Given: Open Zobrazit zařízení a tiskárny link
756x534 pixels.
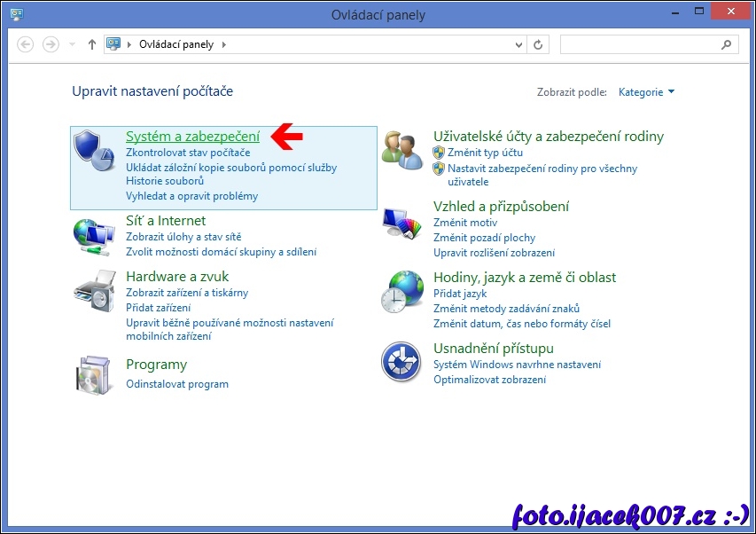Looking at the screenshot, I should point(187,293).
